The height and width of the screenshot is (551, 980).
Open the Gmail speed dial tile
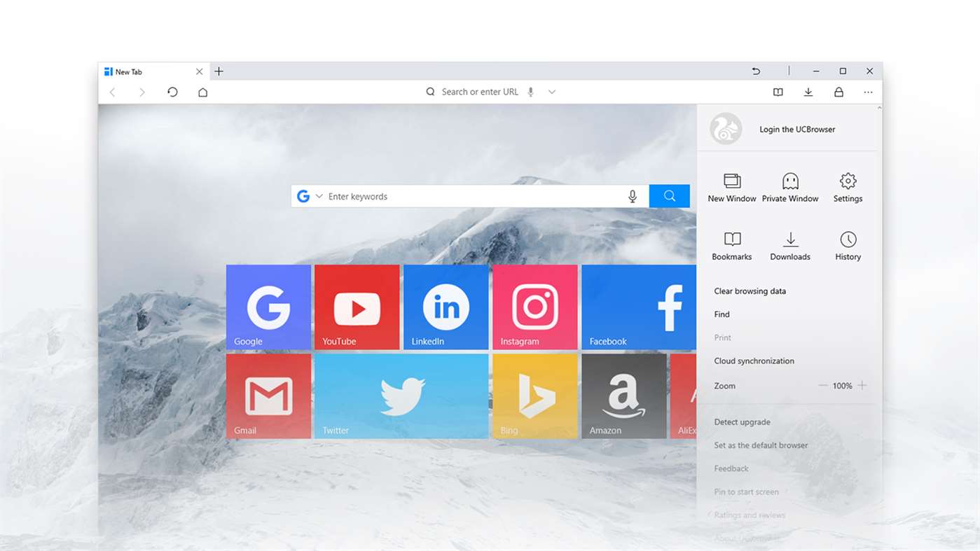pos(268,396)
